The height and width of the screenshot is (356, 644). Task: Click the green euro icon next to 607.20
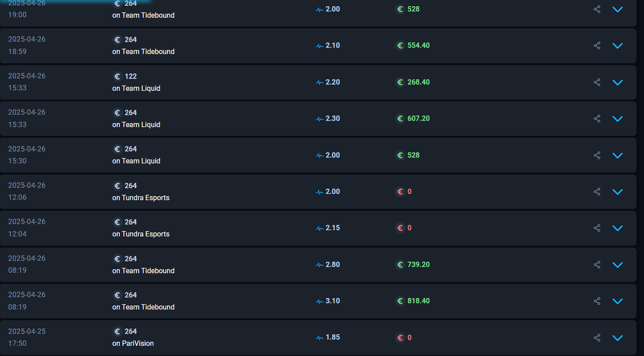400,119
